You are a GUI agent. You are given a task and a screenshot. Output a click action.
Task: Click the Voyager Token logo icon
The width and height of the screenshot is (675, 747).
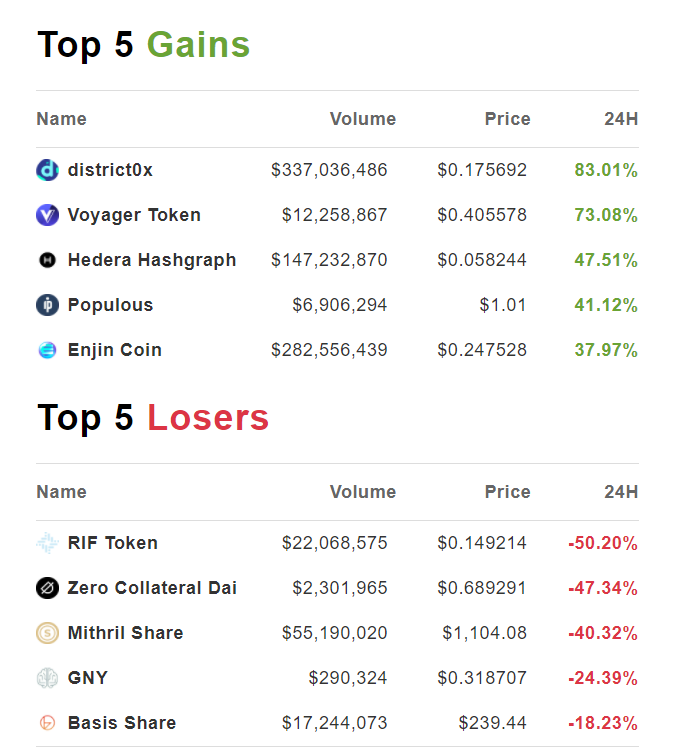(47, 215)
